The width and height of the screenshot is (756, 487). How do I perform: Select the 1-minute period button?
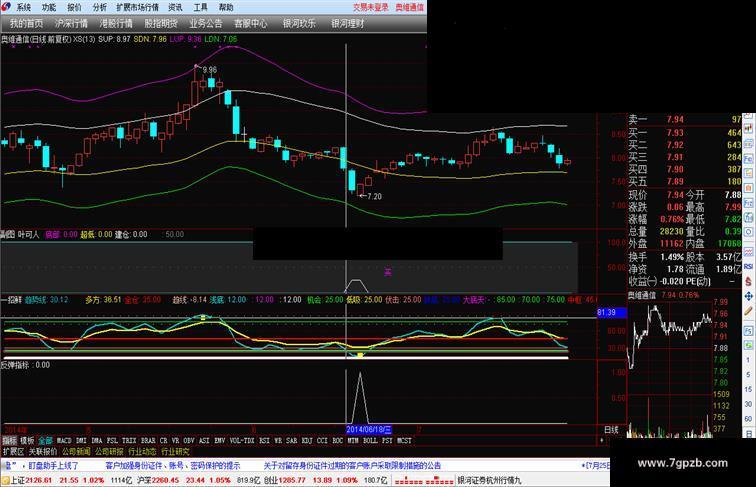point(748,360)
